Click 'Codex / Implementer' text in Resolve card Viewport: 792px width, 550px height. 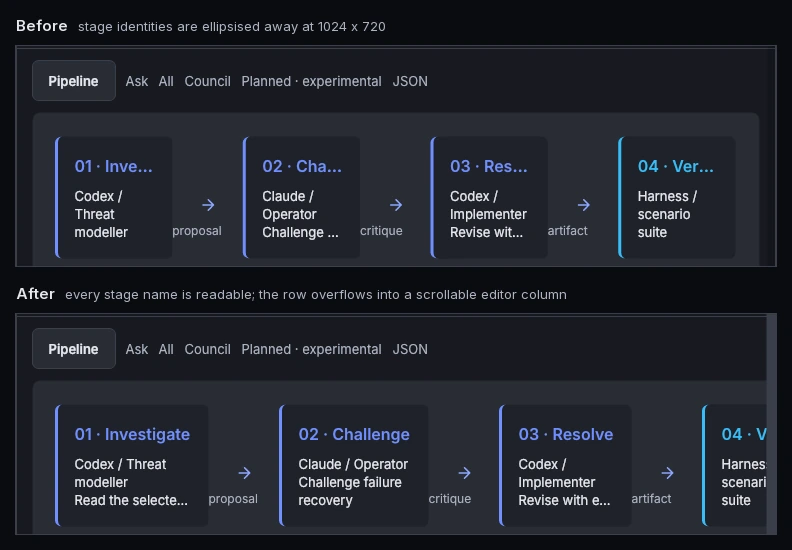coord(557,473)
